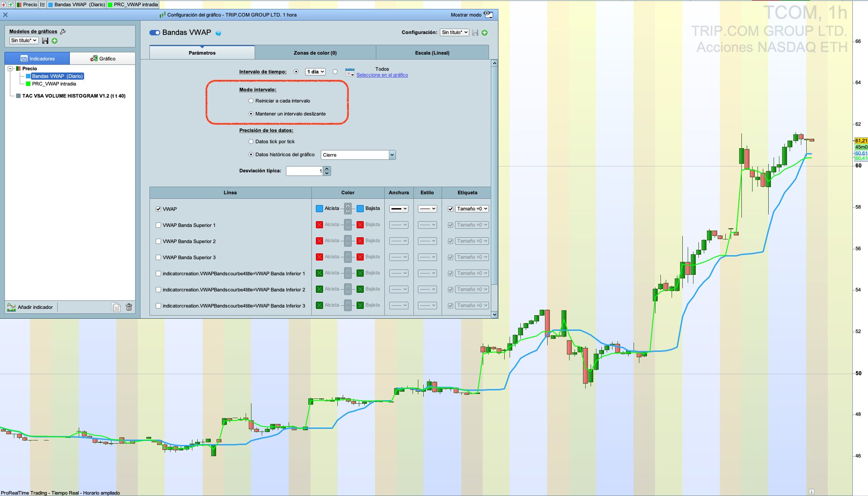Click Seleccione en el gráfico link
Viewport: 868px width, 496px height.
pos(382,75)
